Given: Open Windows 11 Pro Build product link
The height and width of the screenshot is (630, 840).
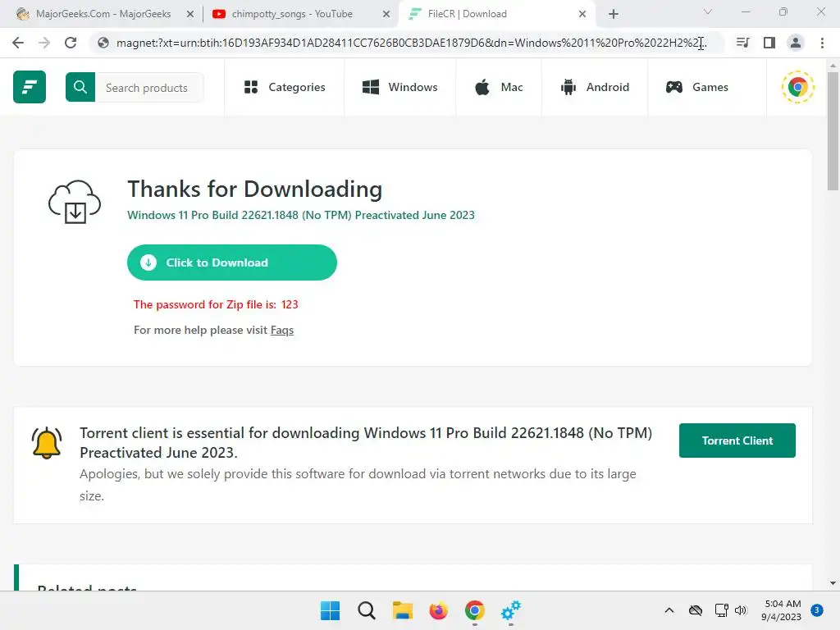Looking at the screenshot, I should pyautogui.click(x=301, y=215).
